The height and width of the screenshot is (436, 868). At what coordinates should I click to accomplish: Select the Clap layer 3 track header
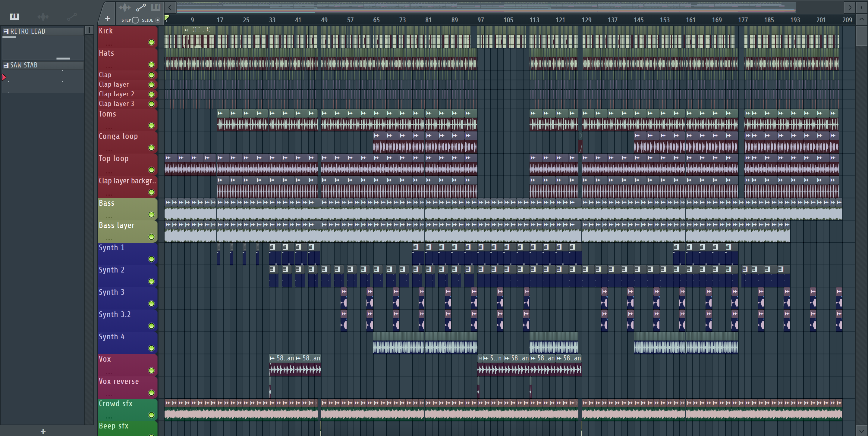click(x=127, y=104)
